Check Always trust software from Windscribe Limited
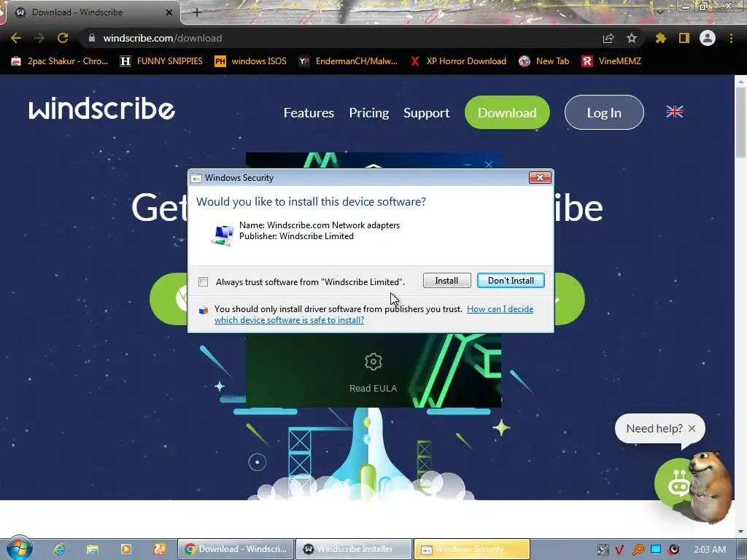 click(x=204, y=282)
